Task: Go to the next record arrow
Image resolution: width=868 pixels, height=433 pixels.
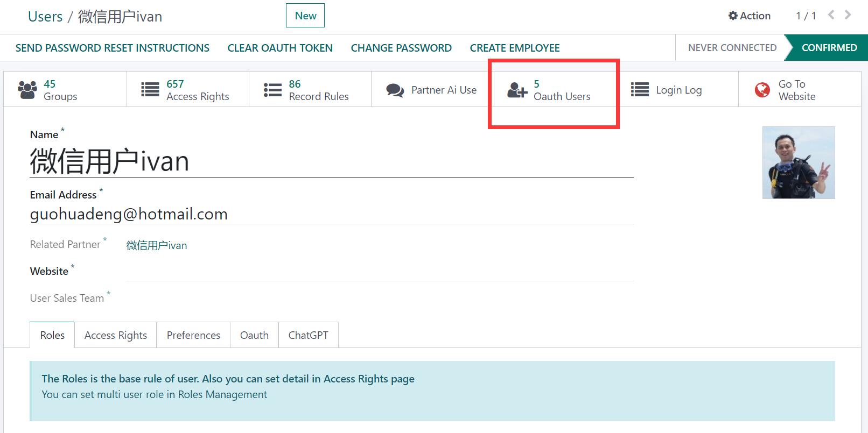Action: point(848,15)
